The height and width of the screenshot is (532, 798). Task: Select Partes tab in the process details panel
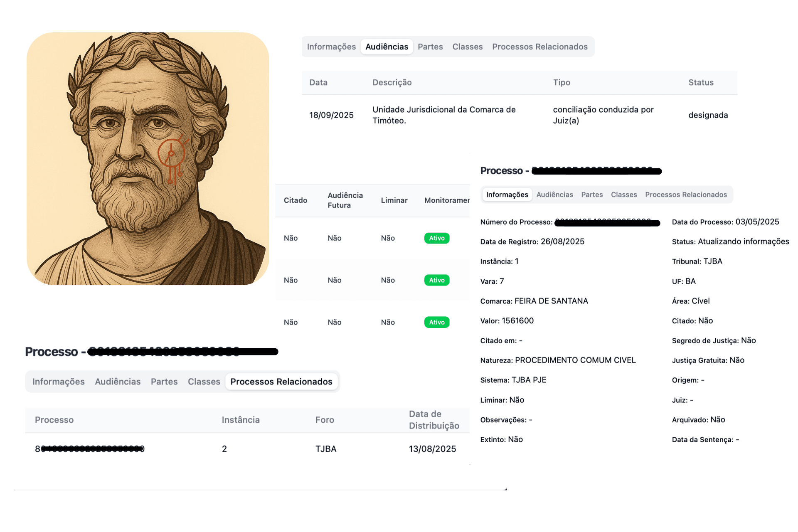click(x=592, y=195)
